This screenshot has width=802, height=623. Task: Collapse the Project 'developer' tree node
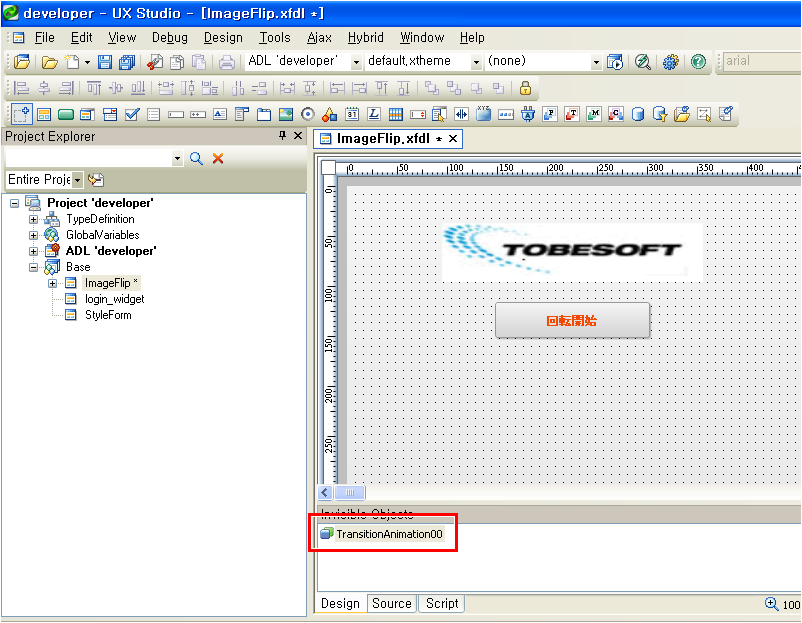[15, 204]
